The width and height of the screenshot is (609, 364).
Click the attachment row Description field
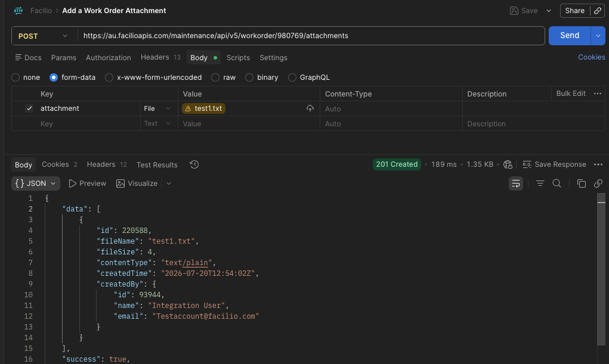(x=533, y=108)
